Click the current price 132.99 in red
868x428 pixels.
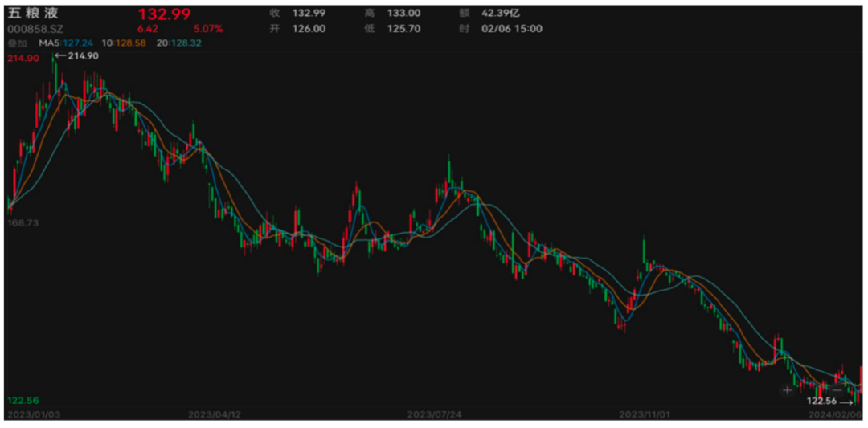[164, 14]
